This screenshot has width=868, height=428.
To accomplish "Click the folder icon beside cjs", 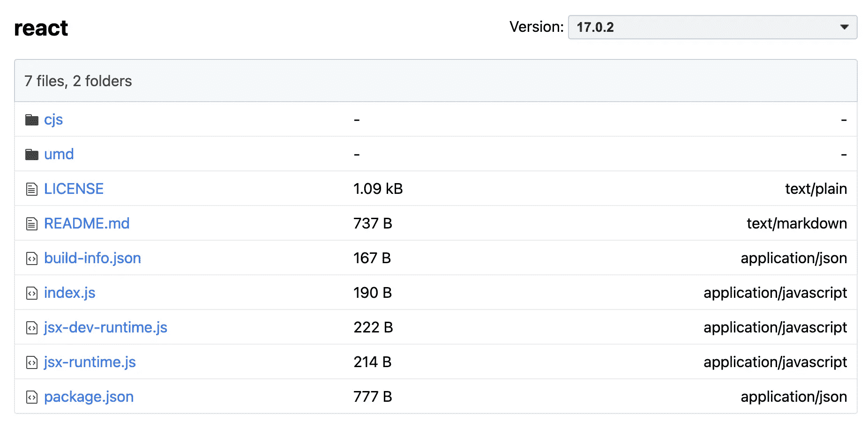I will click(31, 120).
